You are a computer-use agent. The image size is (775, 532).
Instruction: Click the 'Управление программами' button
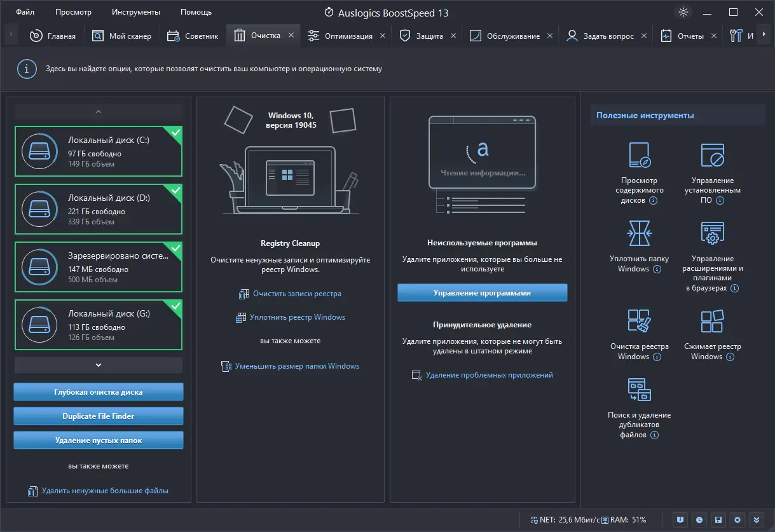(482, 293)
